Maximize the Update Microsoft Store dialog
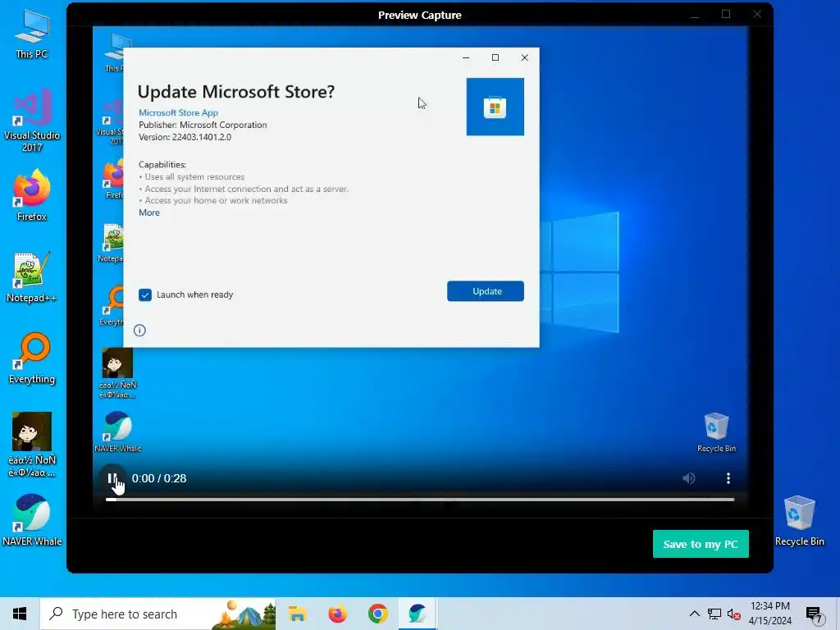Image resolution: width=840 pixels, height=630 pixels. tap(495, 57)
